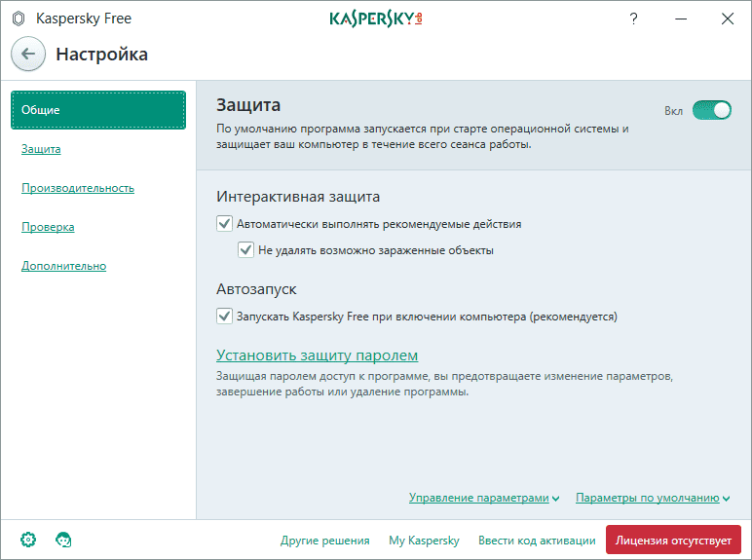The width and height of the screenshot is (752, 560).
Task: Disable Запускать Kaspersky Free при включении компьютера
Action: coord(224,317)
